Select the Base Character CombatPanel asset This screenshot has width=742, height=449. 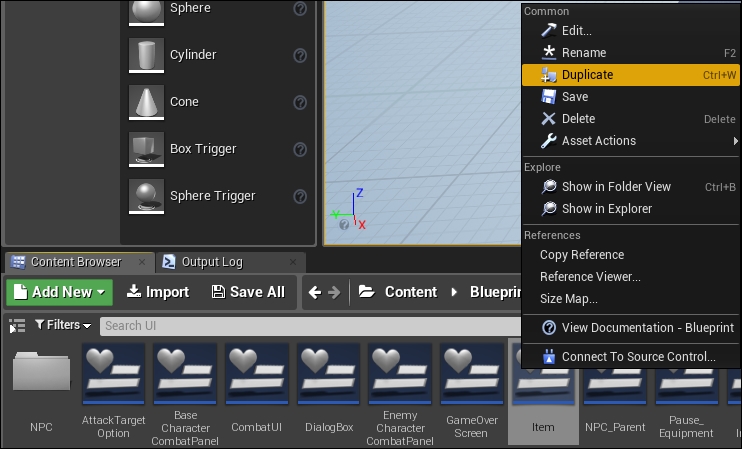(x=185, y=394)
